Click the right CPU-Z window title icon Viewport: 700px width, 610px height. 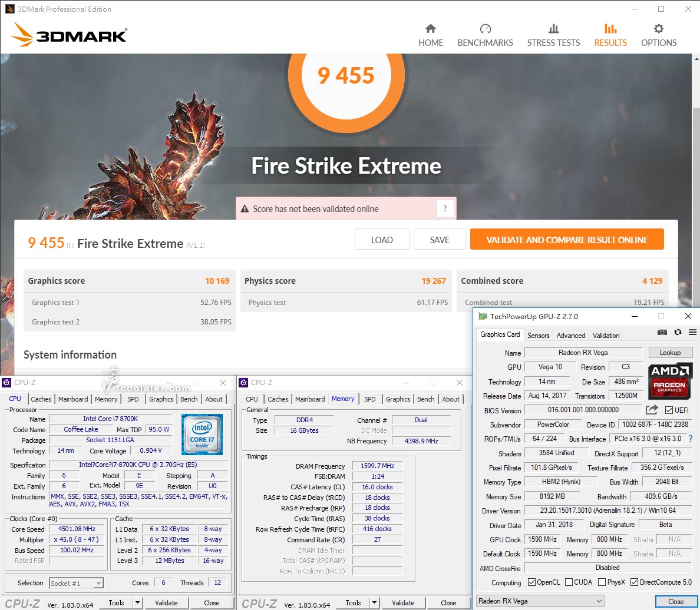[x=243, y=382]
